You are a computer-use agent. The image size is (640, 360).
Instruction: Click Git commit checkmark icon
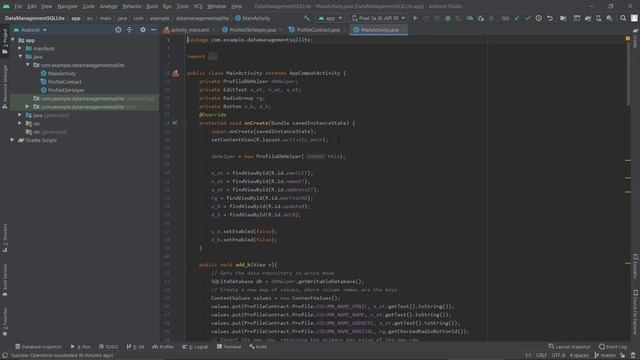(528, 18)
